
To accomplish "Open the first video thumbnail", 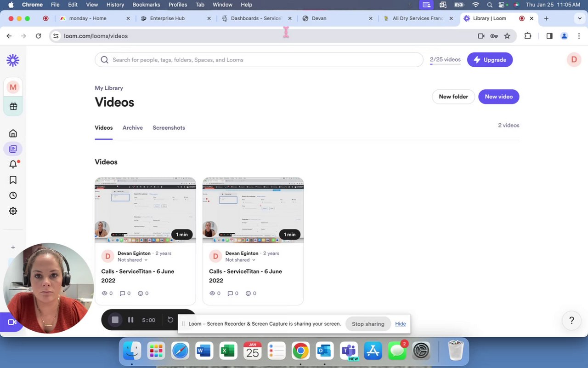I will (145, 210).
